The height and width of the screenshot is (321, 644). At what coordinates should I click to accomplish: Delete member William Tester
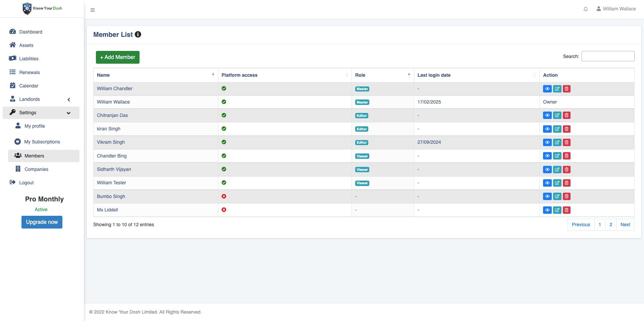[x=567, y=183]
